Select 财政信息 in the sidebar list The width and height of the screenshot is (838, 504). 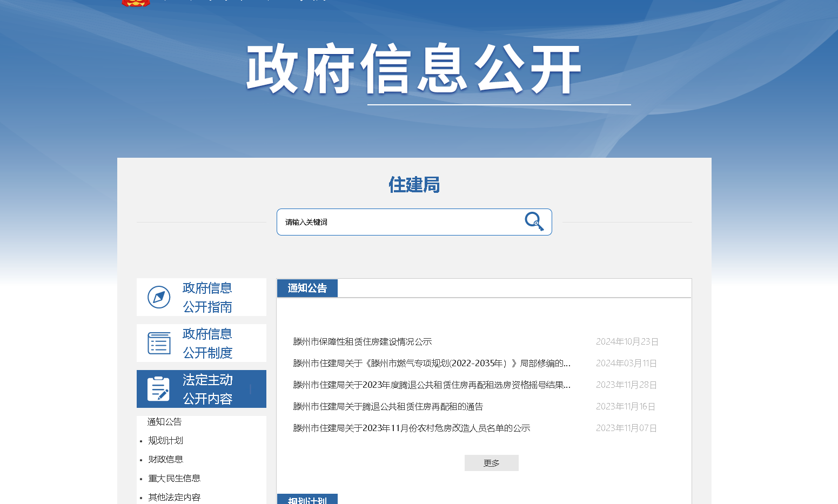(x=165, y=460)
